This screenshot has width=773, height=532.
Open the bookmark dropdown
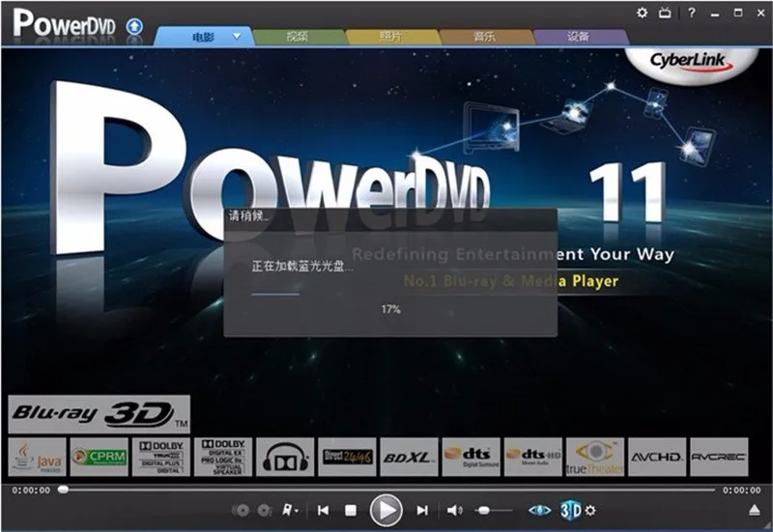click(290, 511)
